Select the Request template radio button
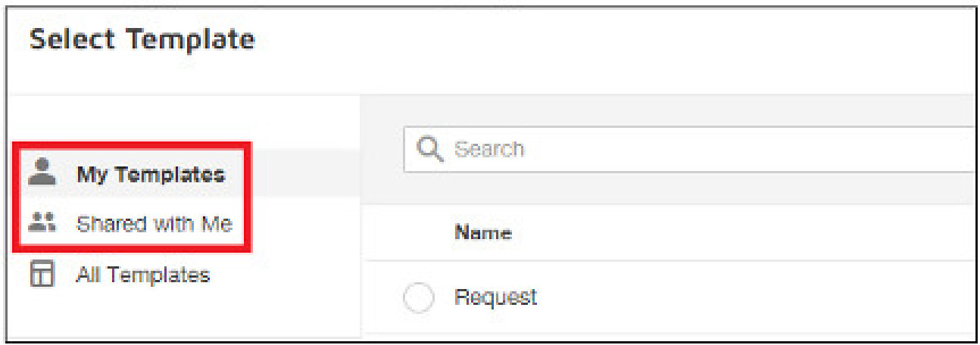Viewport: 980px width, 345px height. pos(418,298)
